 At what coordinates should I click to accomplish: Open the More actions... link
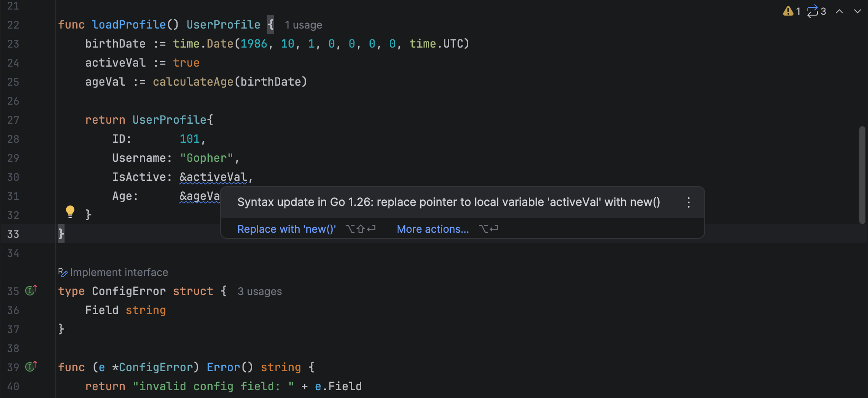point(432,229)
